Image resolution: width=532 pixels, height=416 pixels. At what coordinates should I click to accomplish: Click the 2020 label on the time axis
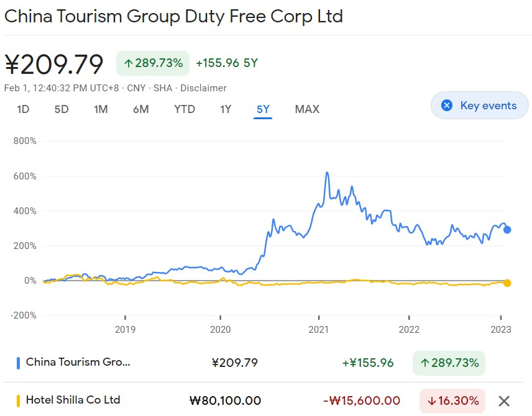coord(220,330)
